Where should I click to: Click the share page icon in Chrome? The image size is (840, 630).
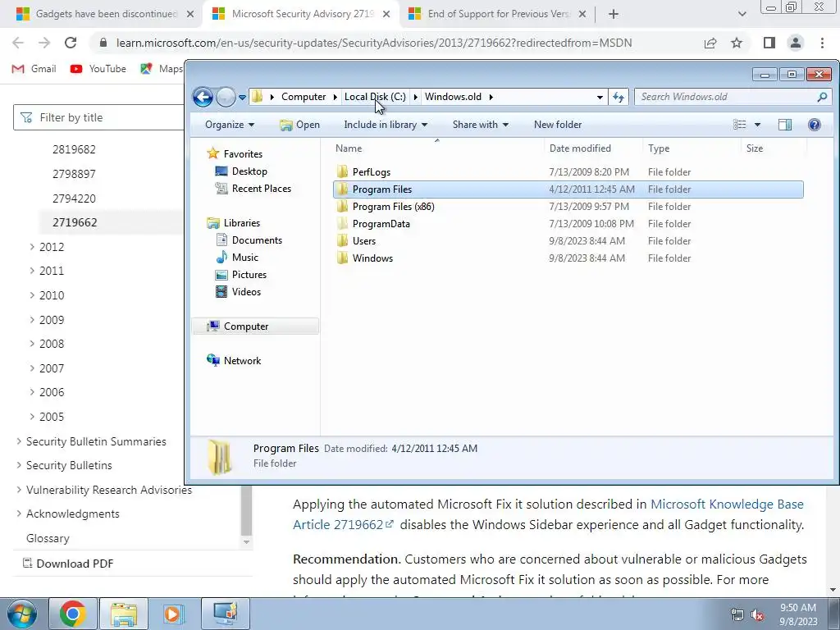710,43
